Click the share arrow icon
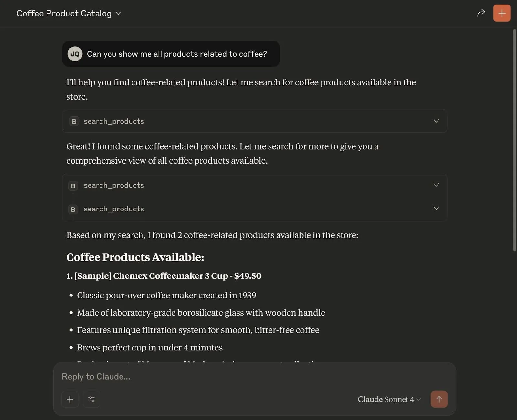This screenshot has height=420, width=517. (x=481, y=13)
